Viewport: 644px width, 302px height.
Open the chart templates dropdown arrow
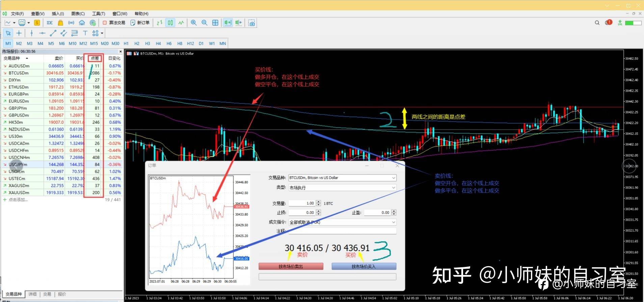click(29, 23)
